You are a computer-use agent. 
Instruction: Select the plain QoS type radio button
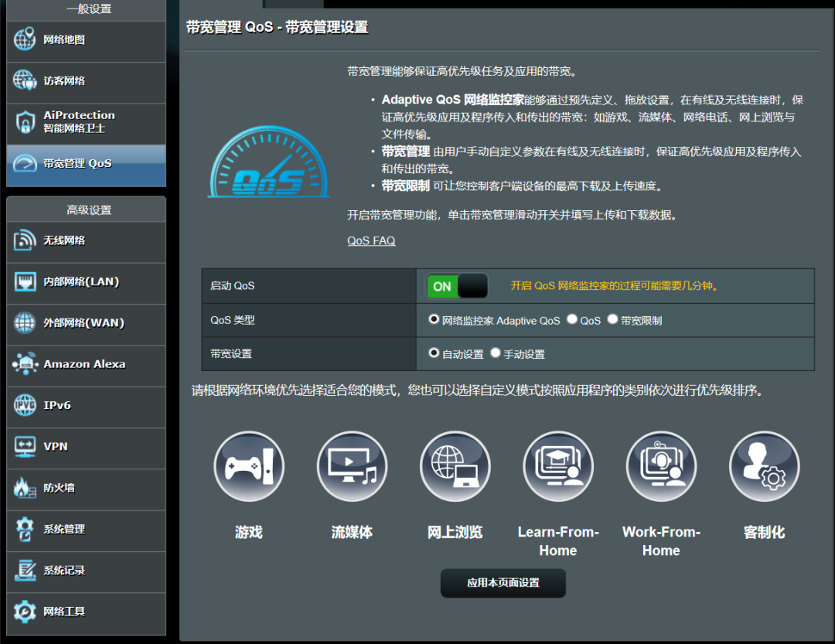tap(572, 319)
